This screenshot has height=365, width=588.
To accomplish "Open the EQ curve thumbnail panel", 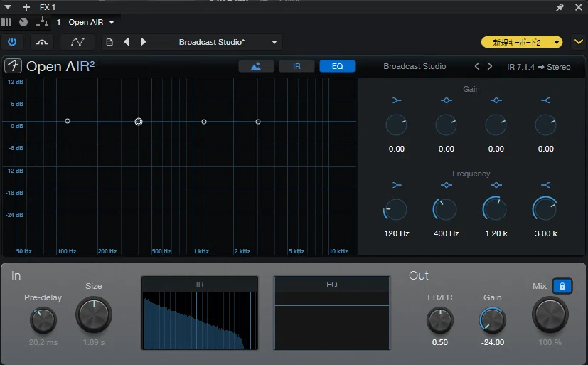I will tap(332, 313).
